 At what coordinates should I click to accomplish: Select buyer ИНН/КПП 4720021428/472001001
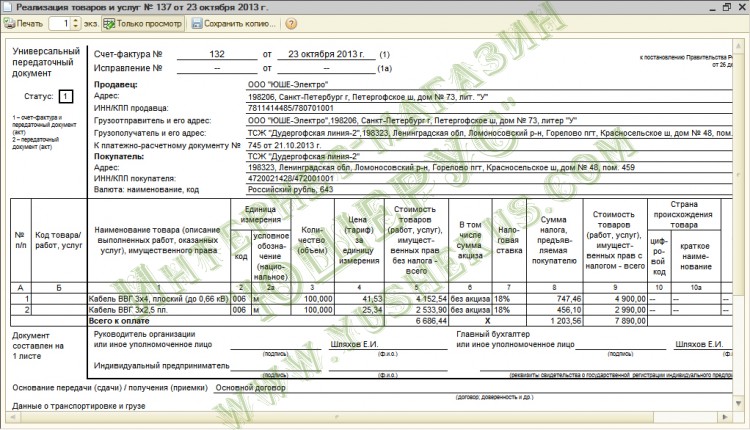click(x=290, y=178)
